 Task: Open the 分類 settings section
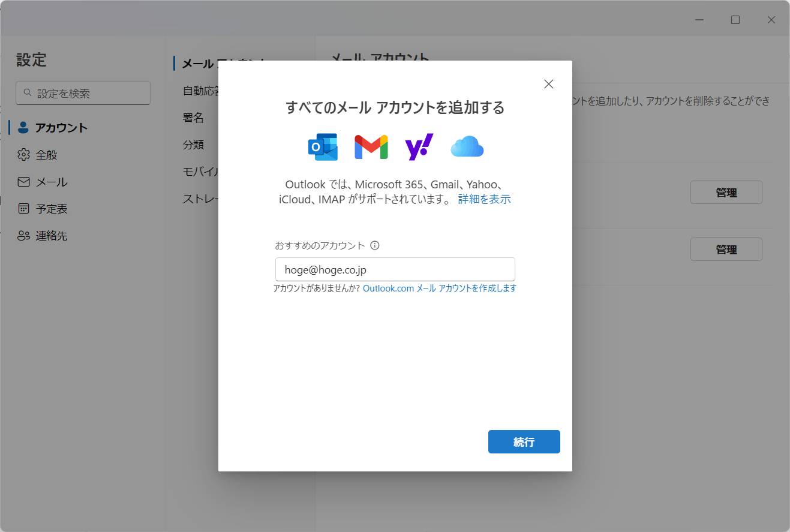pyautogui.click(x=194, y=145)
